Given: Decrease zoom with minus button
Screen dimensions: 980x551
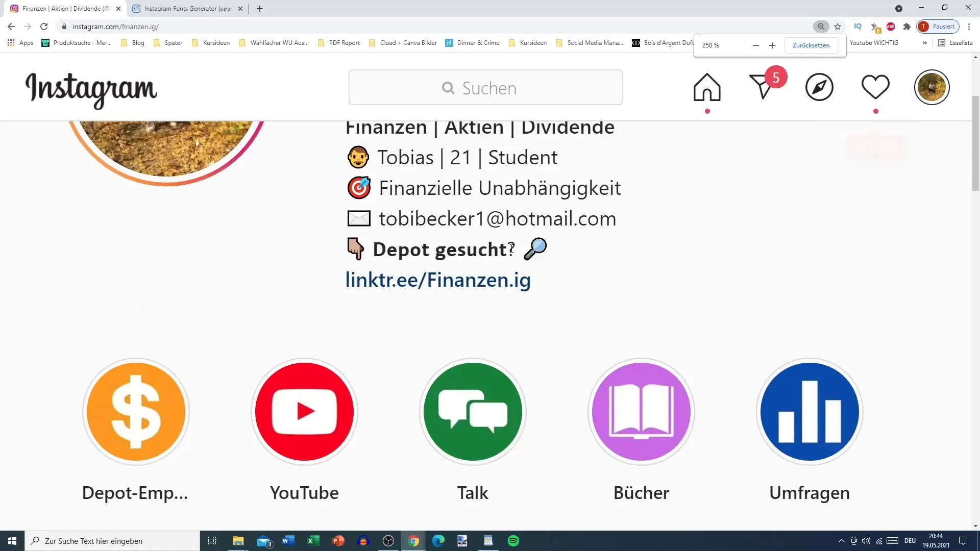Looking at the screenshot, I should (756, 45).
